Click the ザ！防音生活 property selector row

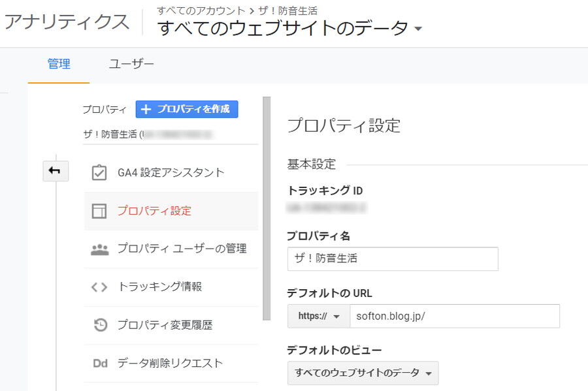[x=171, y=134]
